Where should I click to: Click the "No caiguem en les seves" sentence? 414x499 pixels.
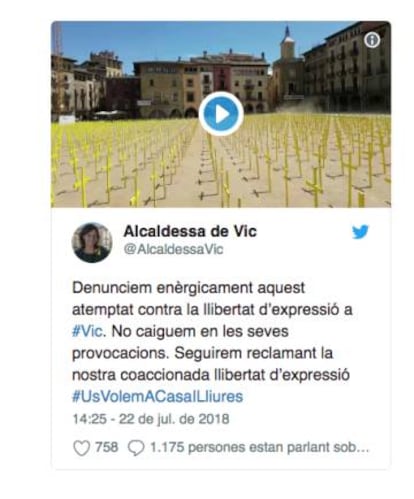[x=200, y=331]
